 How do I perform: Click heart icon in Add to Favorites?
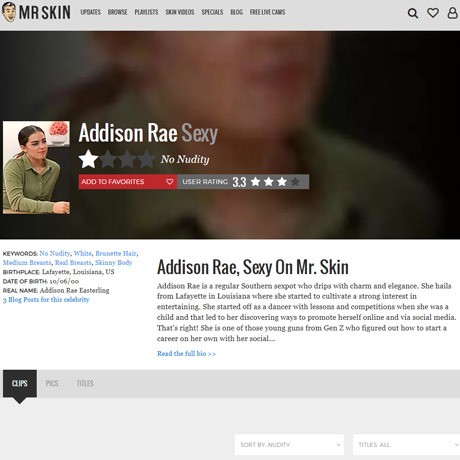(x=169, y=182)
